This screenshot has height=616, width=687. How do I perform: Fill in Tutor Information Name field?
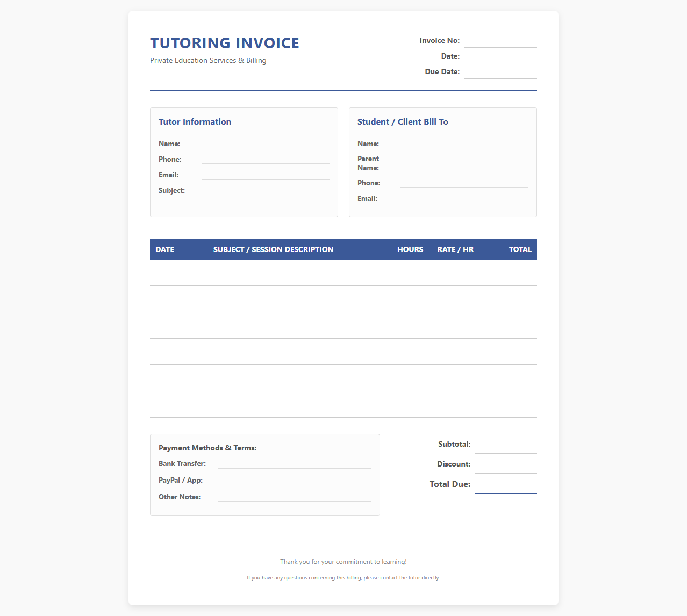pyautogui.click(x=266, y=144)
